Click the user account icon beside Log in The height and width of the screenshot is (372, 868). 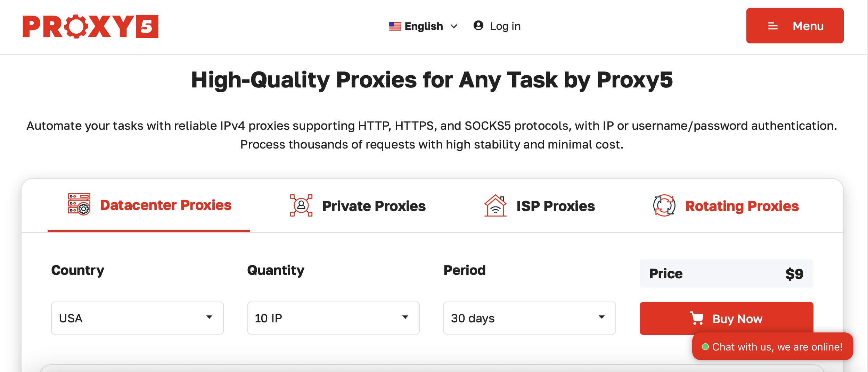pyautogui.click(x=478, y=26)
